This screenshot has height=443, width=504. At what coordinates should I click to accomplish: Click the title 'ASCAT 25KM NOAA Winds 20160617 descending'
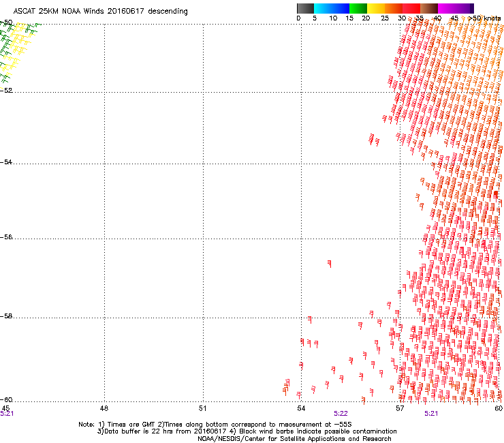pyautogui.click(x=100, y=12)
